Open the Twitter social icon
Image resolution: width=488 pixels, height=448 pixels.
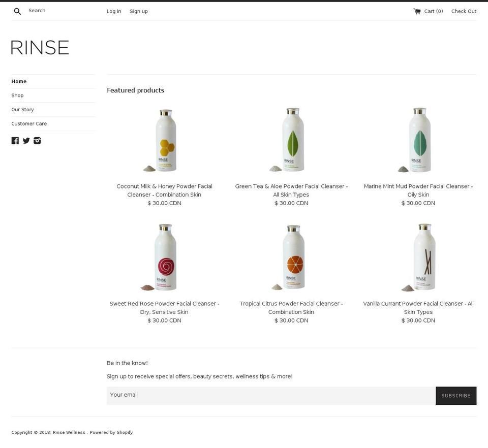26,141
